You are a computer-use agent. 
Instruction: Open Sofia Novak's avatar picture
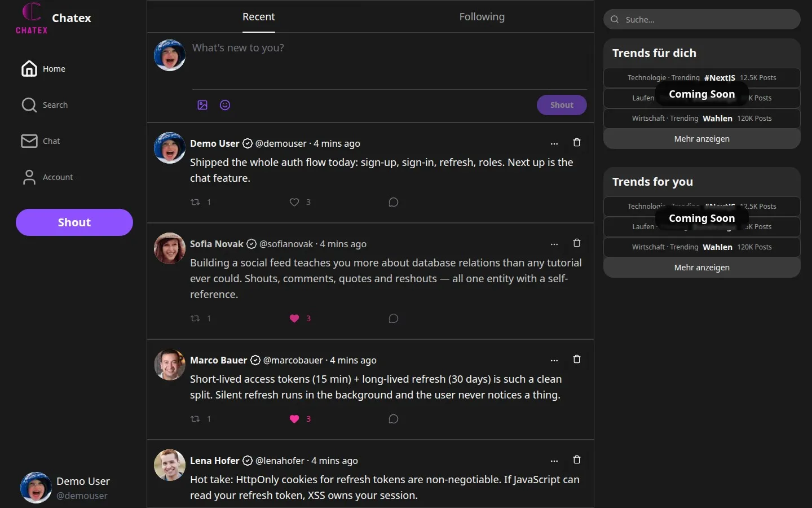tap(170, 248)
